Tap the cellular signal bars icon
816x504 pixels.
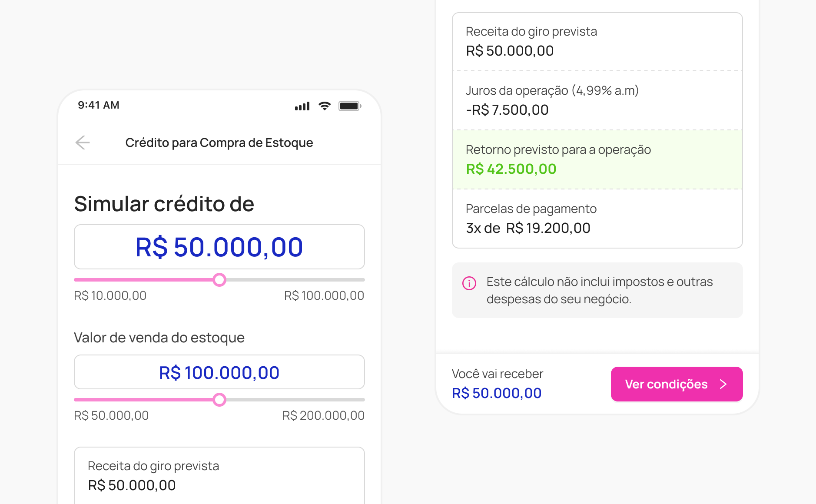pyautogui.click(x=302, y=106)
